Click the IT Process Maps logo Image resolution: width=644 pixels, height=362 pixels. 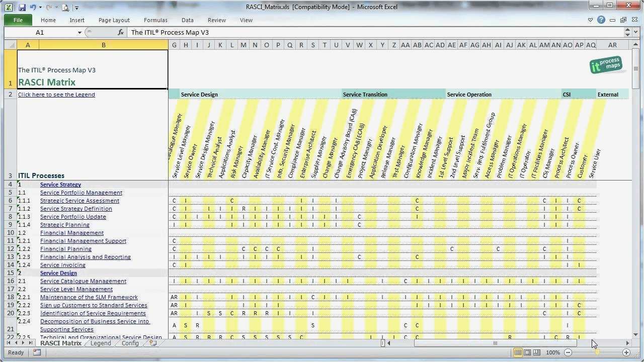606,65
